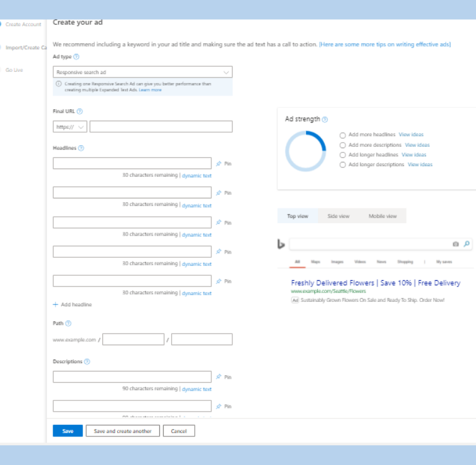Click the Final URL text field

pyautogui.click(x=161, y=126)
